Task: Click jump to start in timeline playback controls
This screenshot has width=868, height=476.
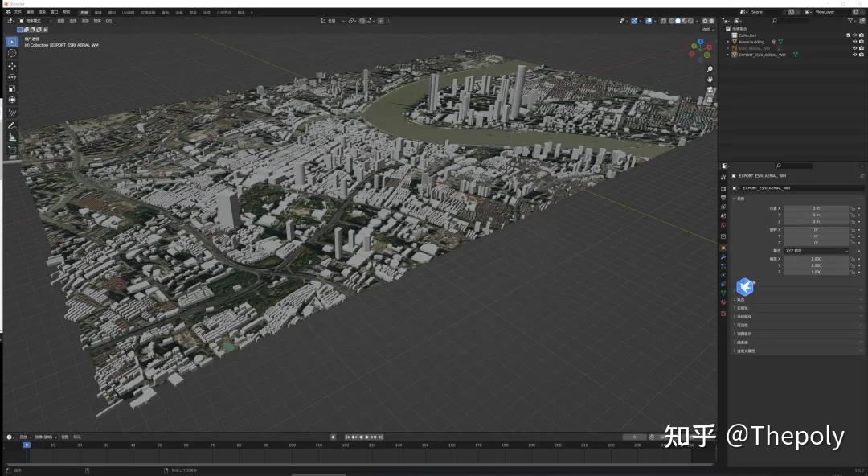Action: (x=346, y=437)
